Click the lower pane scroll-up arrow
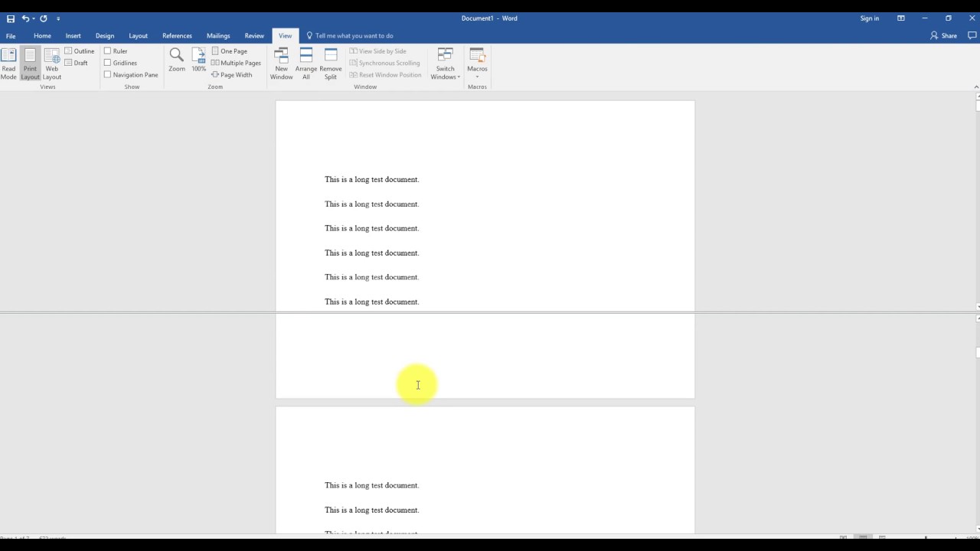Screen dimensions: 980x551 tap(977, 318)
